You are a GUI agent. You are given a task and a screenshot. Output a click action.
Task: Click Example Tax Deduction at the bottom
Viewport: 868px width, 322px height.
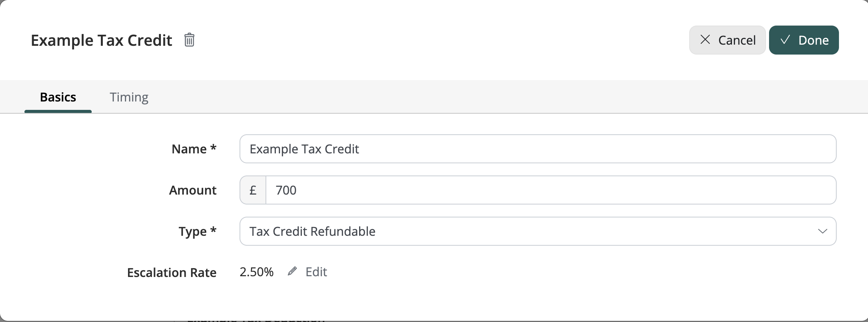256,320
